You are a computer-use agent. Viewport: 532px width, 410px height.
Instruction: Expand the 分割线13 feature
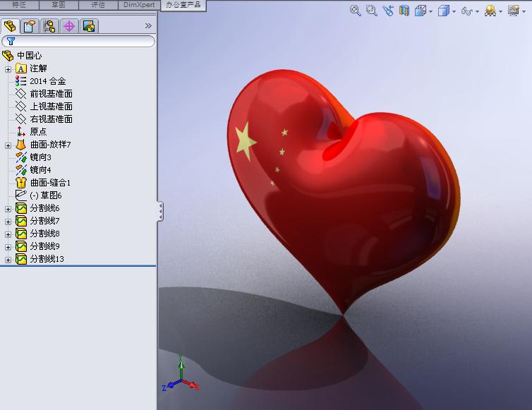[x=8, y=260]
